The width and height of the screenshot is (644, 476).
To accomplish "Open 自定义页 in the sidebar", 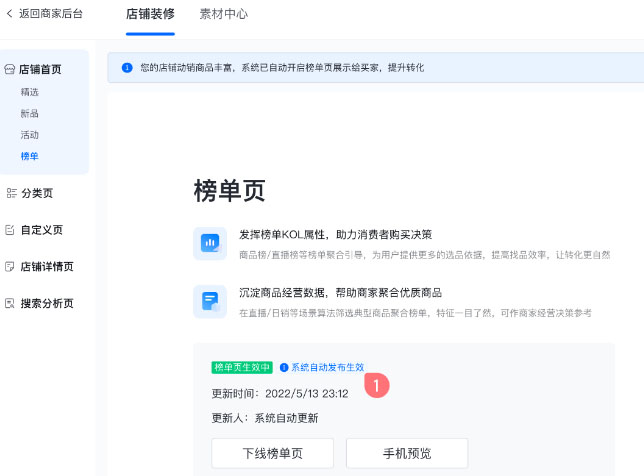I will [x=42, y=230].
